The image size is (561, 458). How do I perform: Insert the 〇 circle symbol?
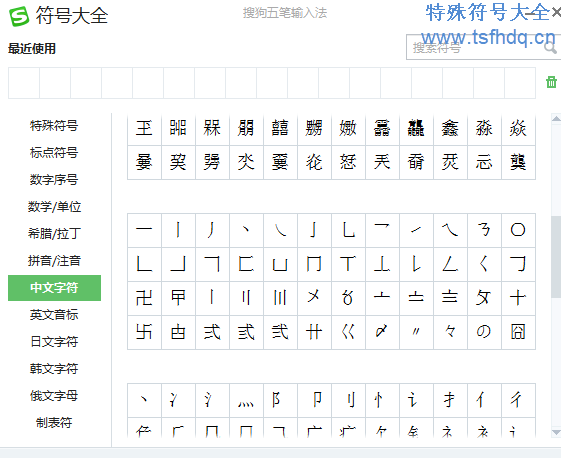[x=518, y=230]
